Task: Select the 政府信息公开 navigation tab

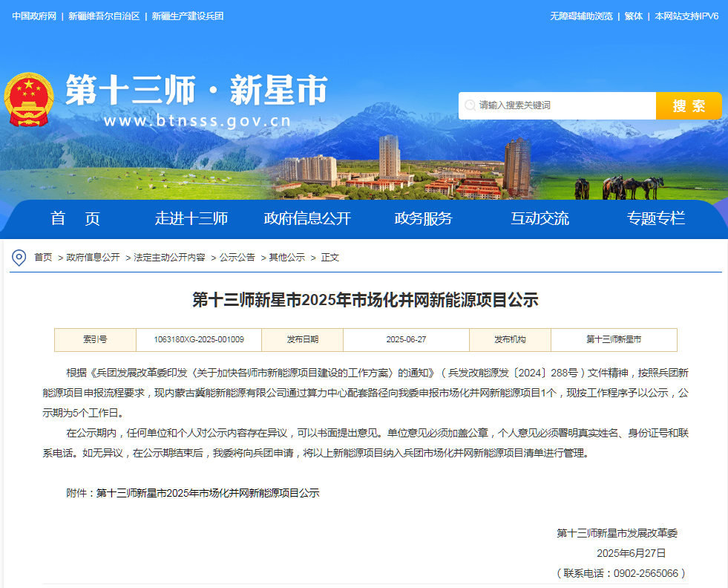Action: click(x=307, y=218)
